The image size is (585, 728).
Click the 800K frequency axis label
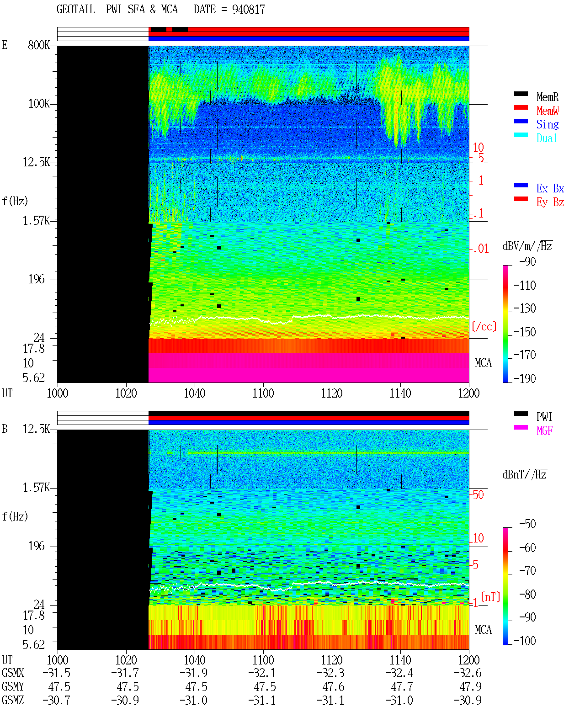click(x=39, y=45)
